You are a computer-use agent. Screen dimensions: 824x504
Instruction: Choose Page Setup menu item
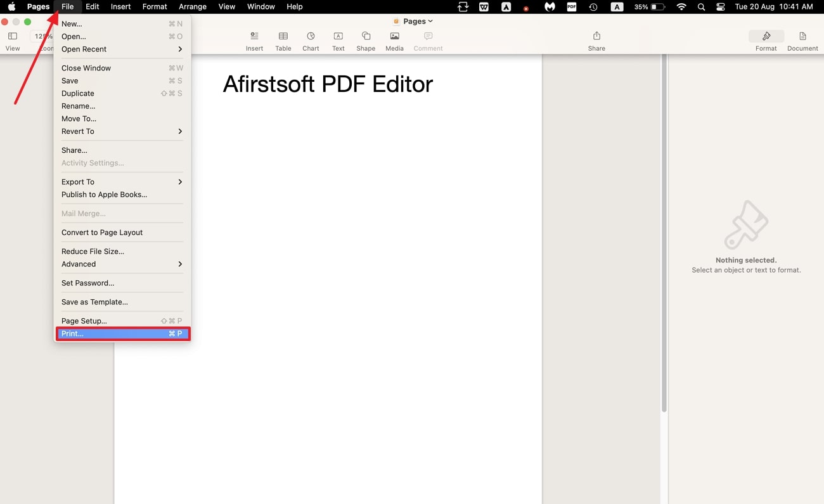tap(122, 321)
